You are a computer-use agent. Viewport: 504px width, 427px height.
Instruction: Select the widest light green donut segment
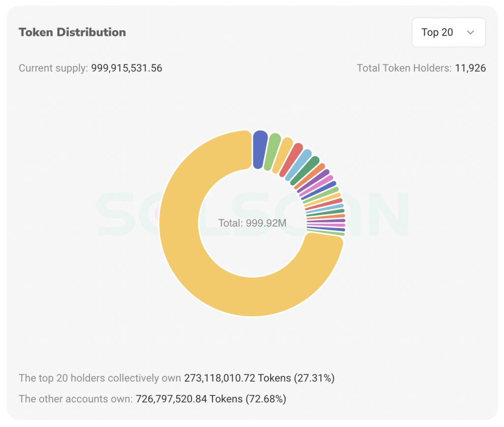[272, 152]
